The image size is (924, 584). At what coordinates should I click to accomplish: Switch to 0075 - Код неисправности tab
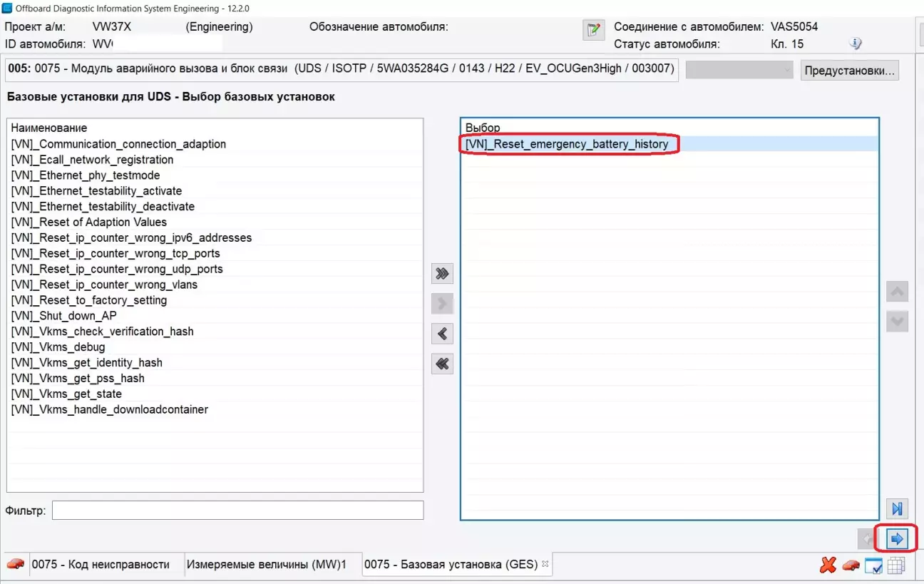tap(100, 565)
